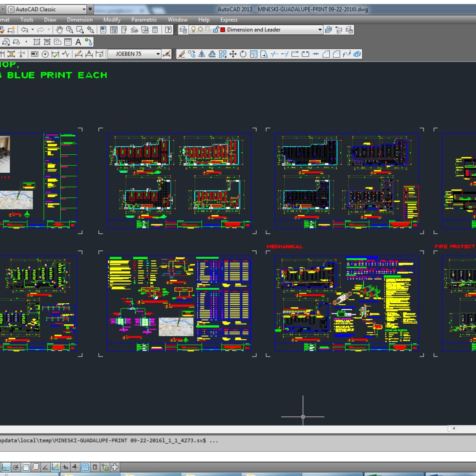Click the red layer color swatch
Screen dimensions: 476x476
point(222,30)
